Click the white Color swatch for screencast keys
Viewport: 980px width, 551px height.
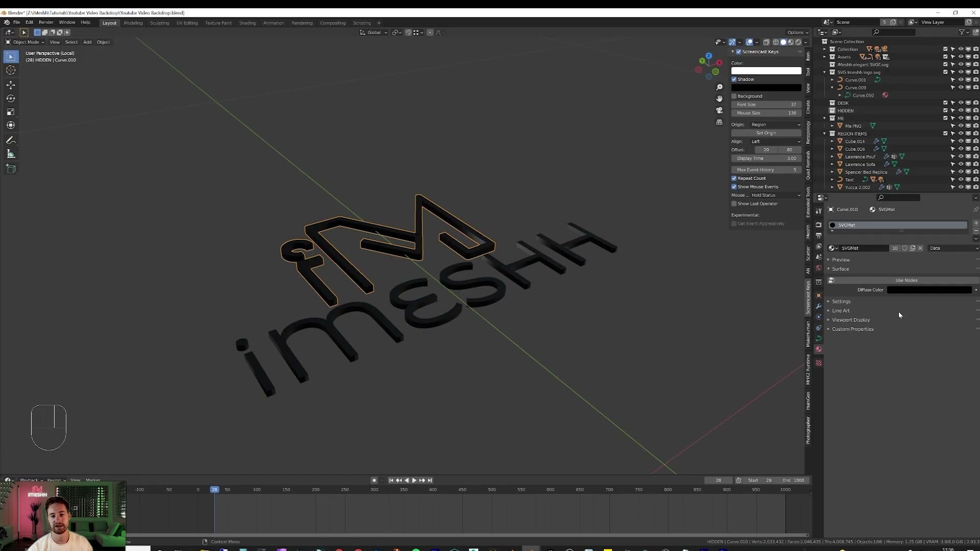coord(766,70)
